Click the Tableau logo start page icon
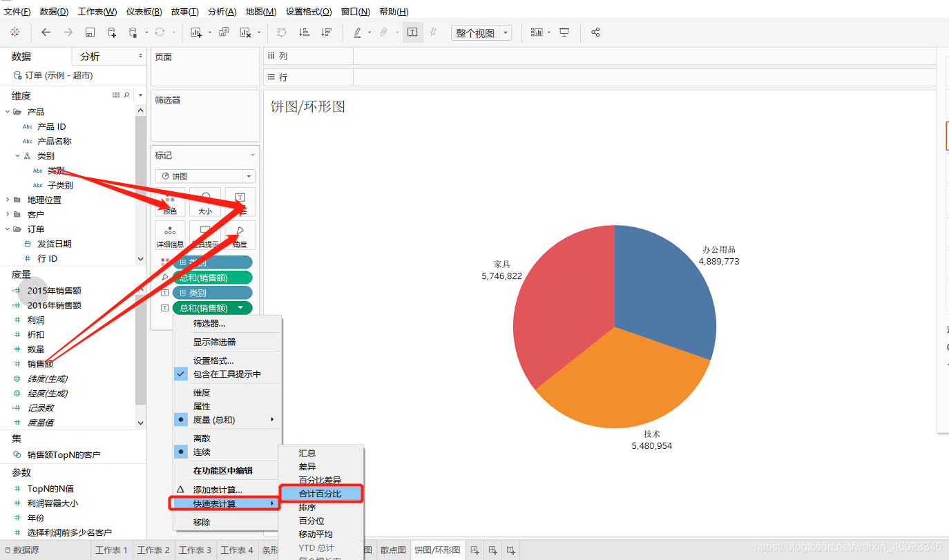Screen dimensions: 949x560 point(15,32)
